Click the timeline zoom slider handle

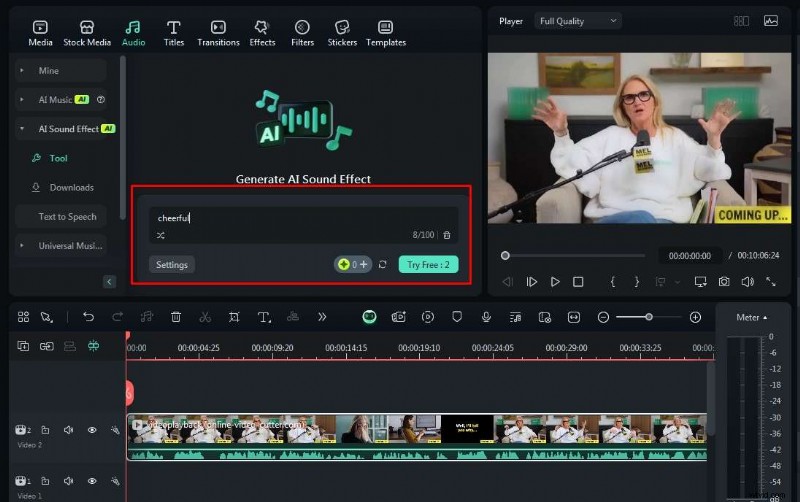tap(649, 317)
